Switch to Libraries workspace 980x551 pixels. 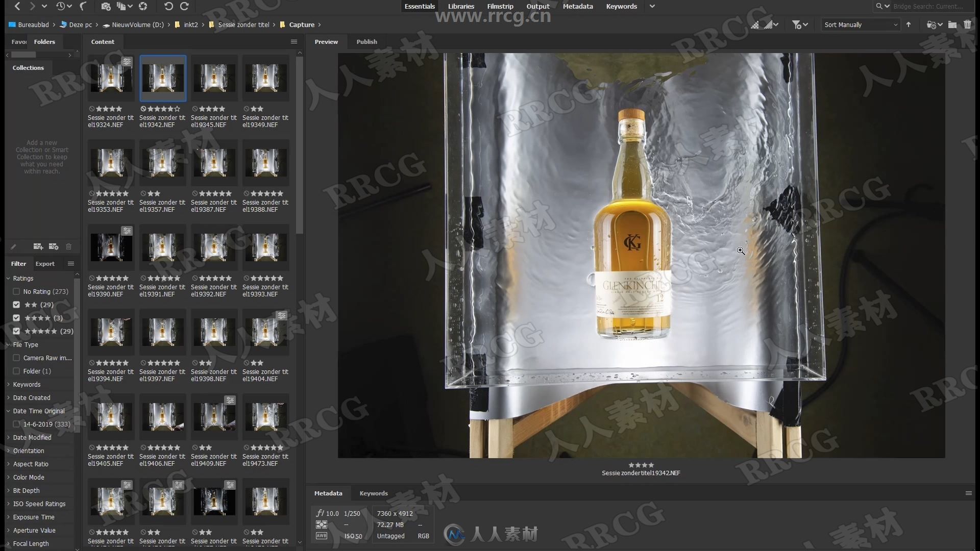tap(461, 6)
